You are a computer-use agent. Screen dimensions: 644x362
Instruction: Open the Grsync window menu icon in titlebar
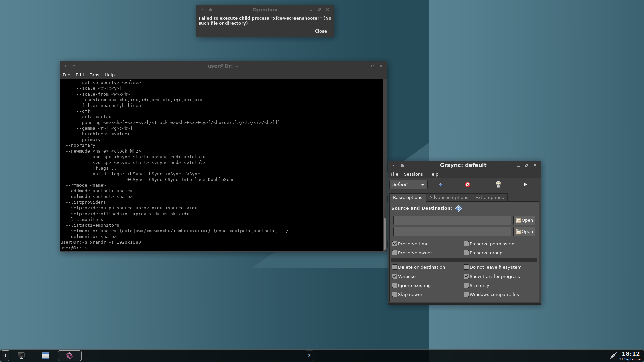click(x=394, y=165)
